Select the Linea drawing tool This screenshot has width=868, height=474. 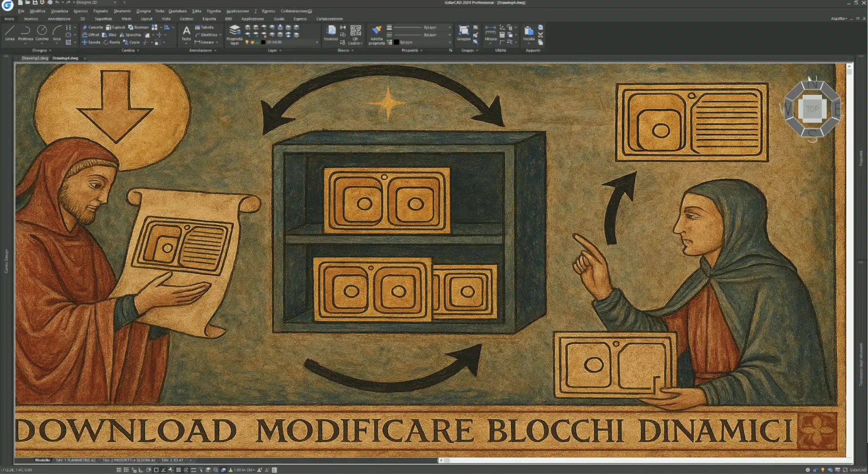point(9,33)
